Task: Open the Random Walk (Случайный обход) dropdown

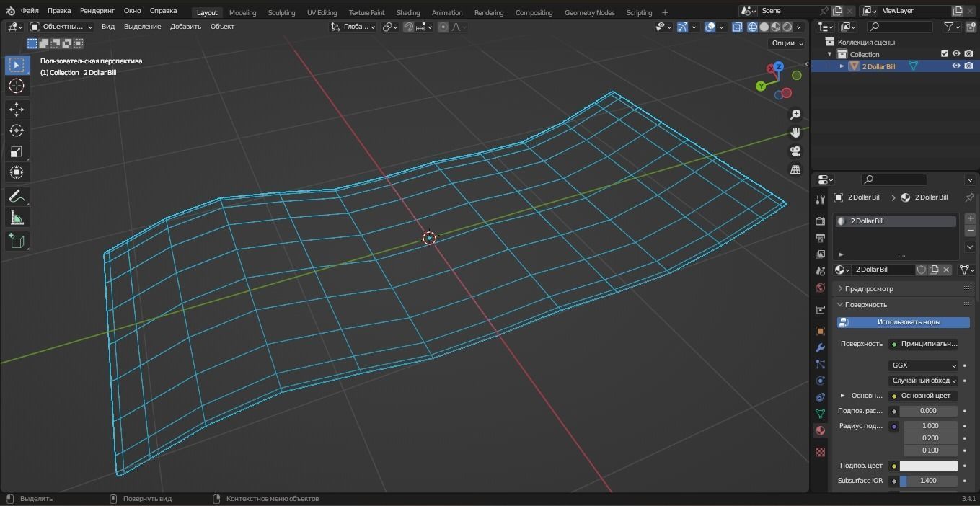Action: point(923,381)
